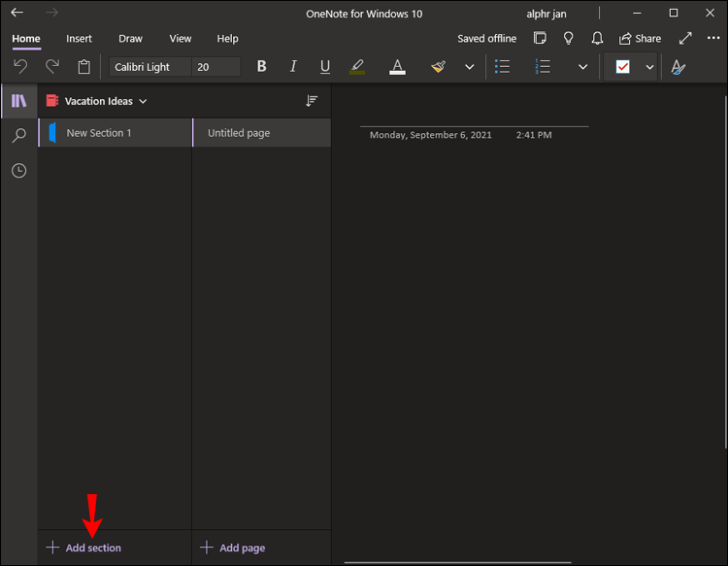
Task: Click the format painter brush icon
Action: coord(439,67)
